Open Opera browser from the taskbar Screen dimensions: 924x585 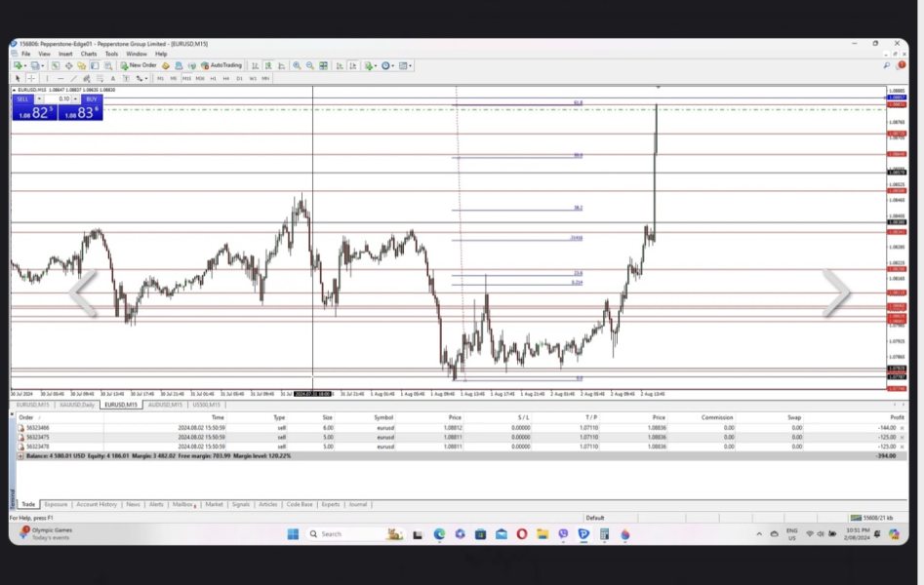click(x=522, y=533)
